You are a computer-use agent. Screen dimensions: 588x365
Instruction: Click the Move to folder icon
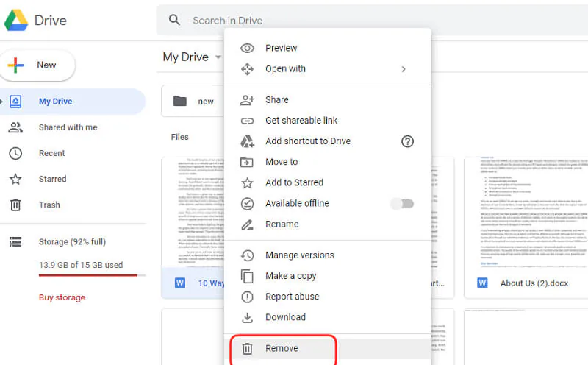coord(247,162)
